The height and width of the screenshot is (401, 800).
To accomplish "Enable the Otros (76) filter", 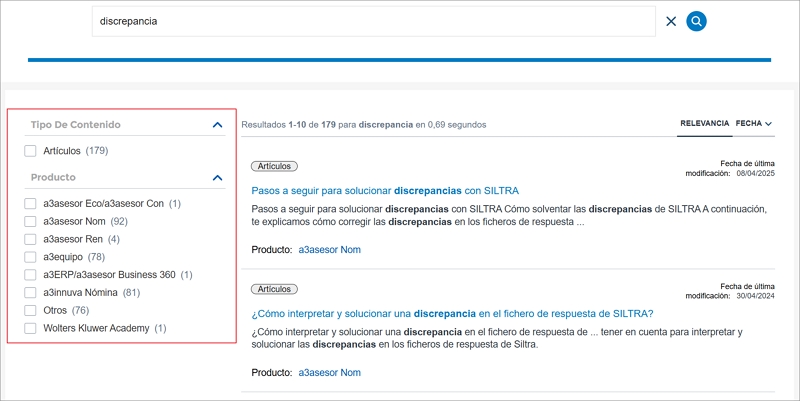I will [30, 310].
